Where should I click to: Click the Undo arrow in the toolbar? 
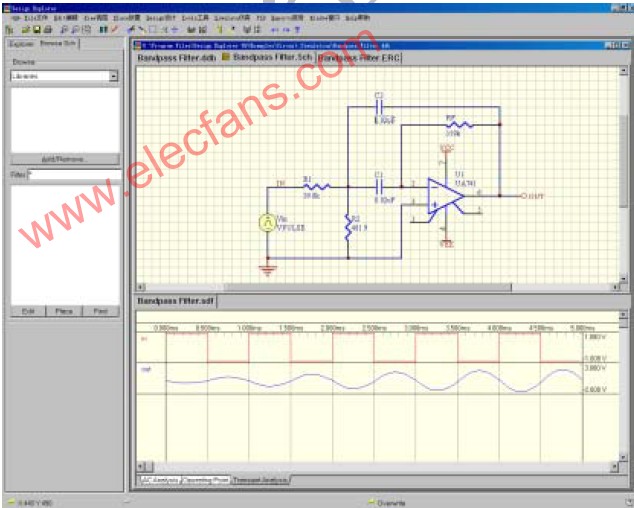(273, 29)
